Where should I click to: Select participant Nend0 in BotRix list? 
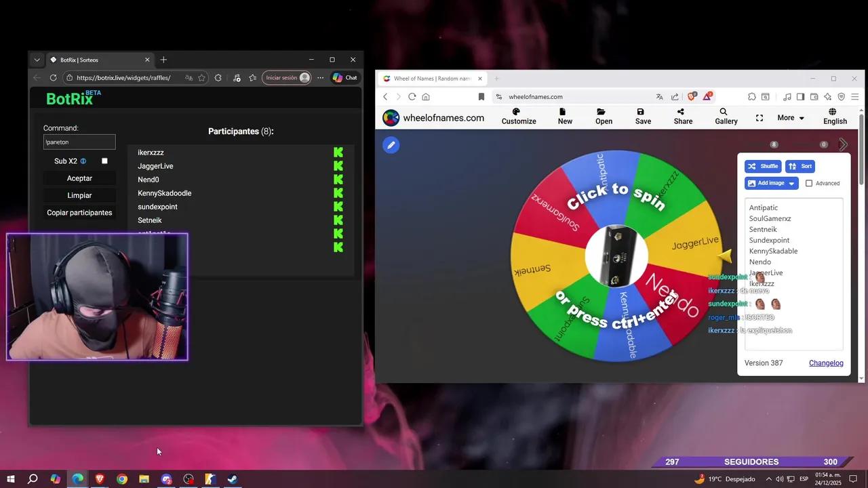tap(148, 180)
